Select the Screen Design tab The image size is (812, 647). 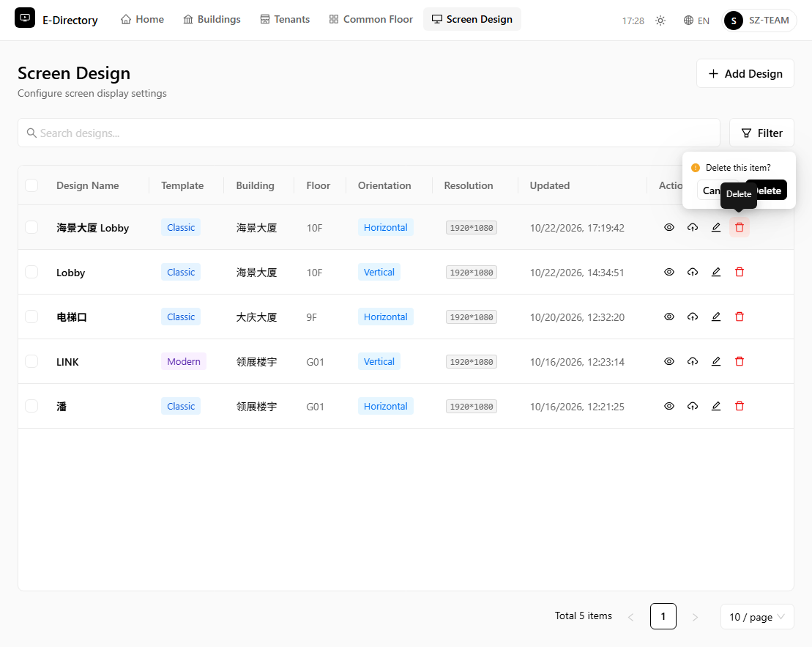click(x=472, y=19)
